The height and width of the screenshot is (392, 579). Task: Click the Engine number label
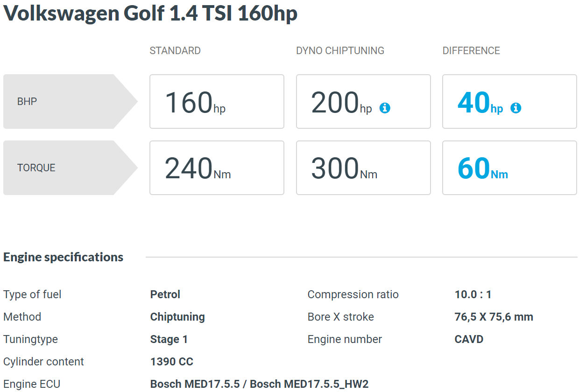[x=345, y=339]
